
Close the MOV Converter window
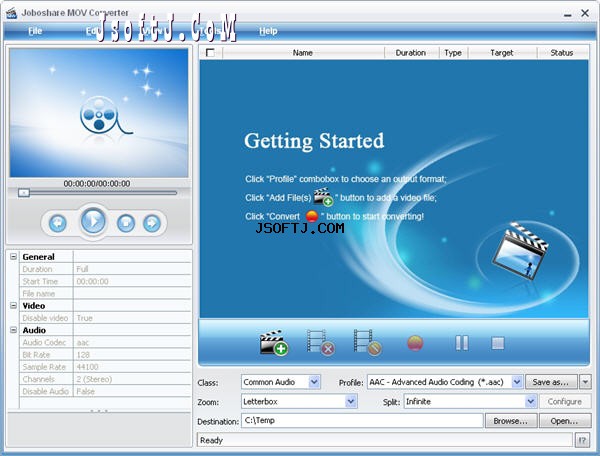[585, 13]
